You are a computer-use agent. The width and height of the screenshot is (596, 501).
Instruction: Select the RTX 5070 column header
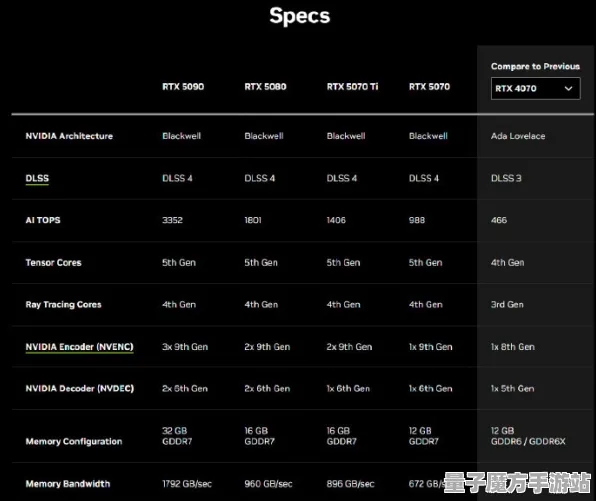click(429, 87)
